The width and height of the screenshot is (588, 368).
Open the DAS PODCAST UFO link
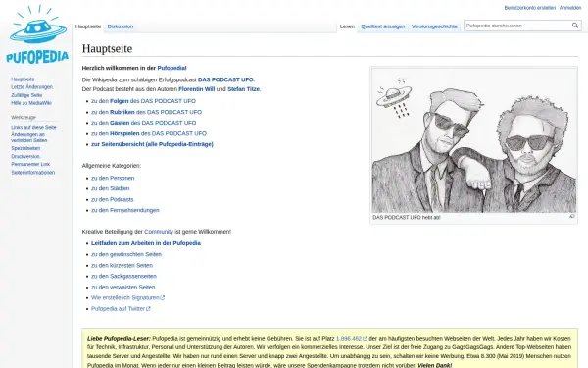225,79
